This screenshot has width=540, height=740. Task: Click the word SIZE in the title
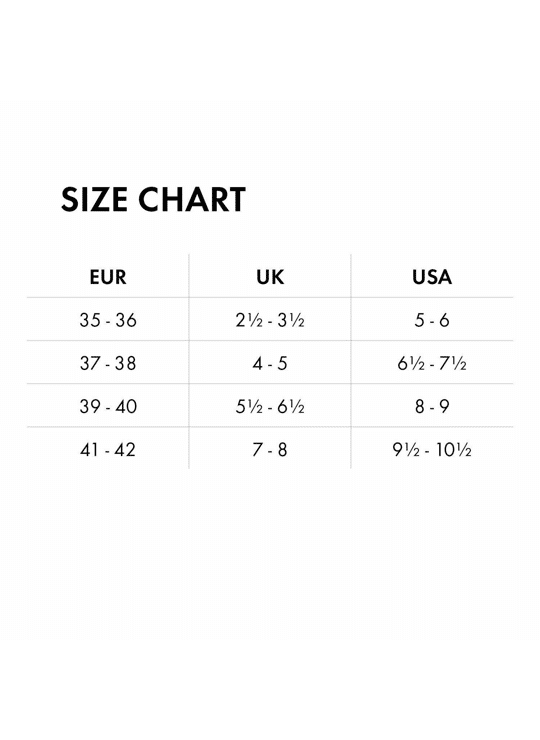pyautogui.click(x=94, y=199)
